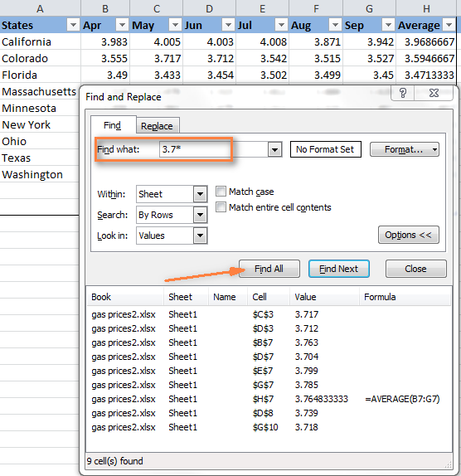Enable Match entire cell contents checkbox
This screenshot has height=476, width=461.
[x=221, y=207]
